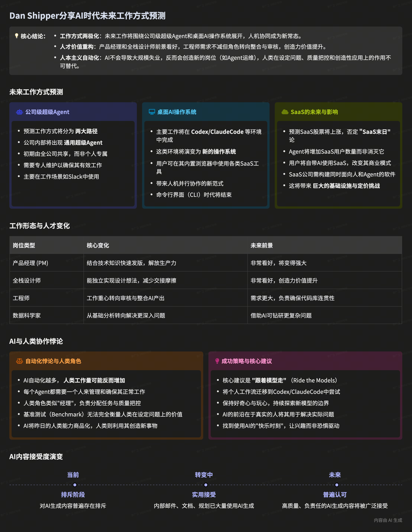Click the cloud icon beside SaaS的未来与影响
The image size is (412, 532).
point(285,112)
